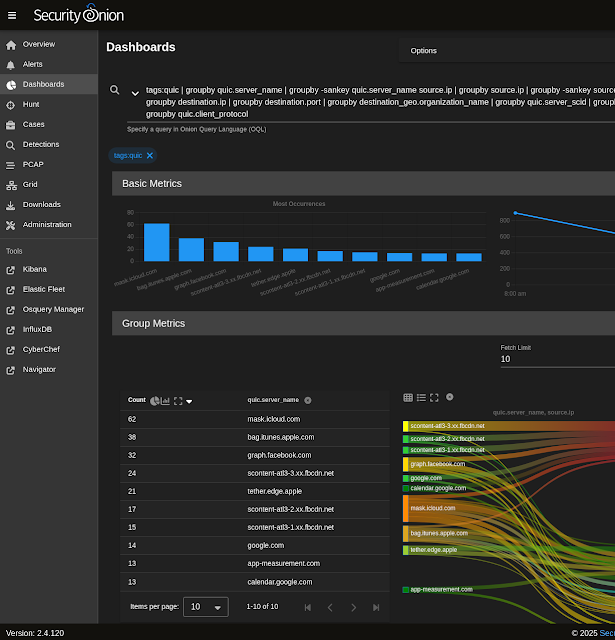Go to next page of table results
Screen dimensions: 615x640
(353, 607)
